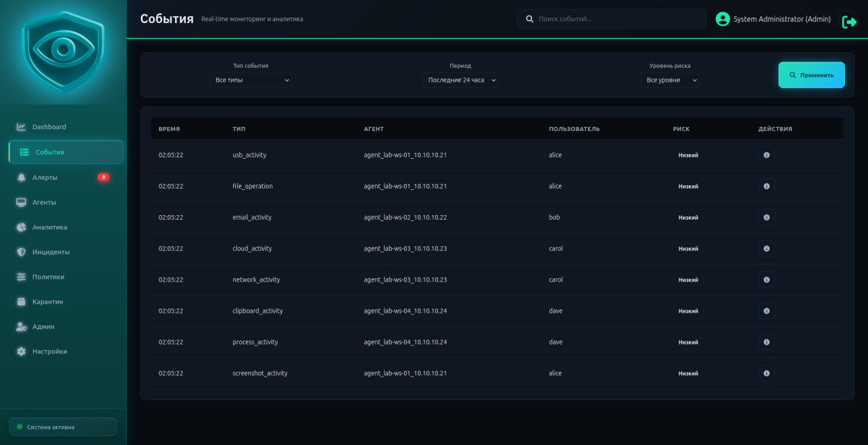The height and width of the screenshot is (445, 868).
Task: Click the Применить button
Action: click(812, 75)
